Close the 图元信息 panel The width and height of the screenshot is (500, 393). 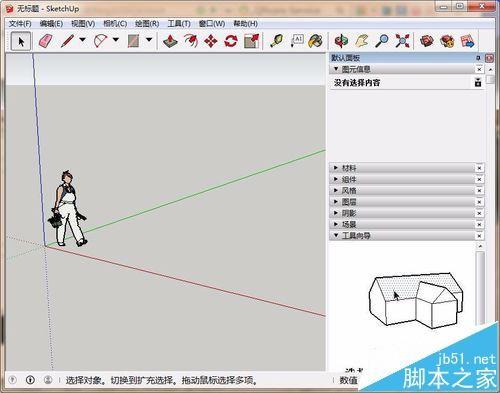pyautogui.click(x=479, y=69)
